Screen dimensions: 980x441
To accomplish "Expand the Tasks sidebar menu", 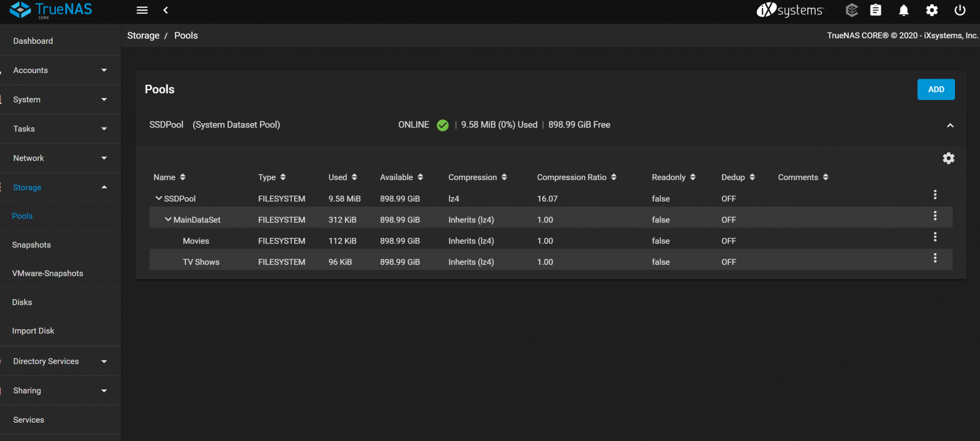I will [x=60, y=129].
